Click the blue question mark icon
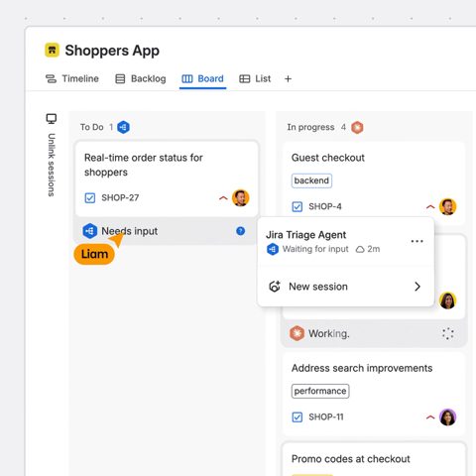Viewport: 476px width, 476px height. click(241, 231)
